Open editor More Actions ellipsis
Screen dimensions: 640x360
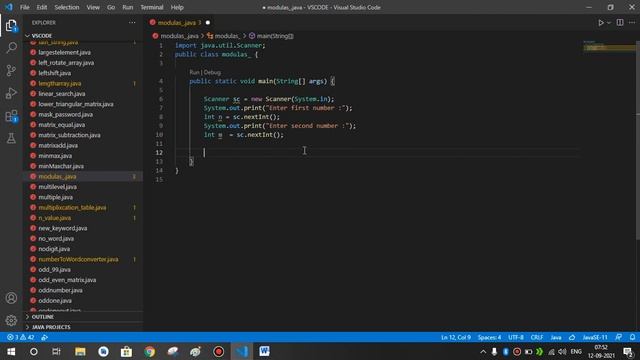pyautogui.click(x=632, y=22)
